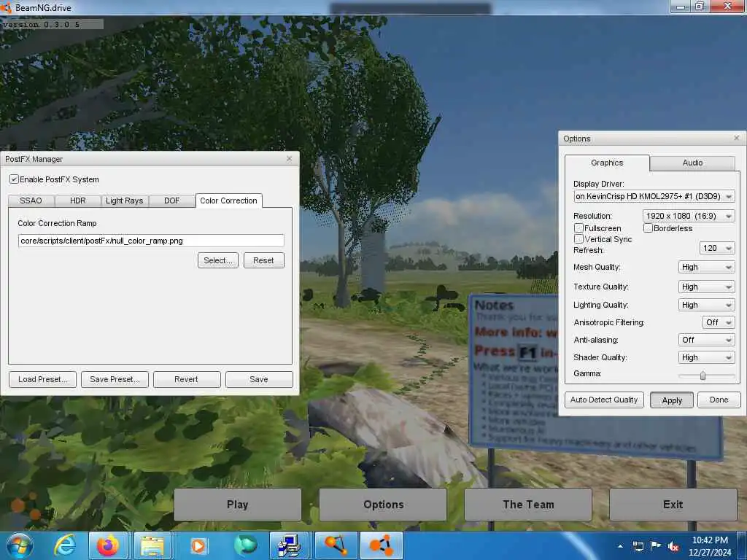Click the taskbar clock showing 10:42 PM

(x=710, y=546)
